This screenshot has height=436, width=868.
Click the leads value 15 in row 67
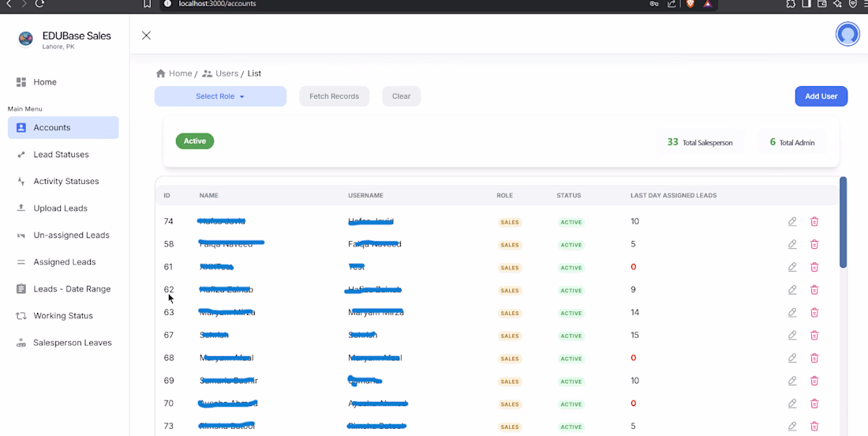tap(634, 335)
